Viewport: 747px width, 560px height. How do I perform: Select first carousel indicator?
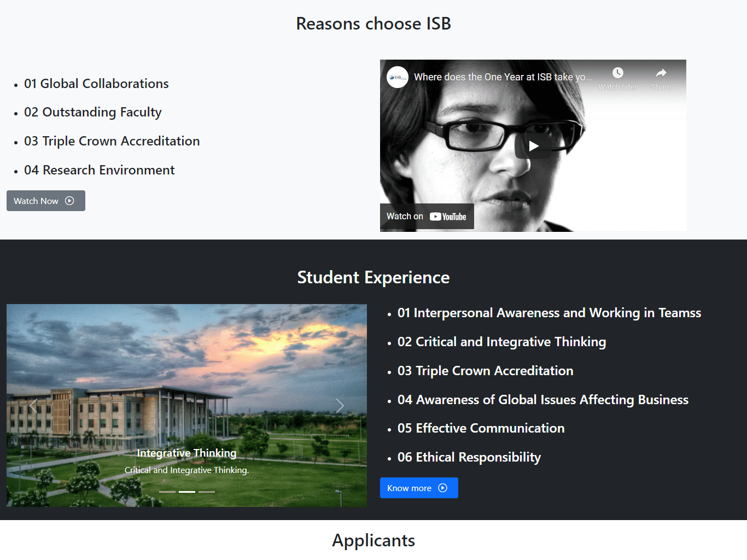coord(167,492)
